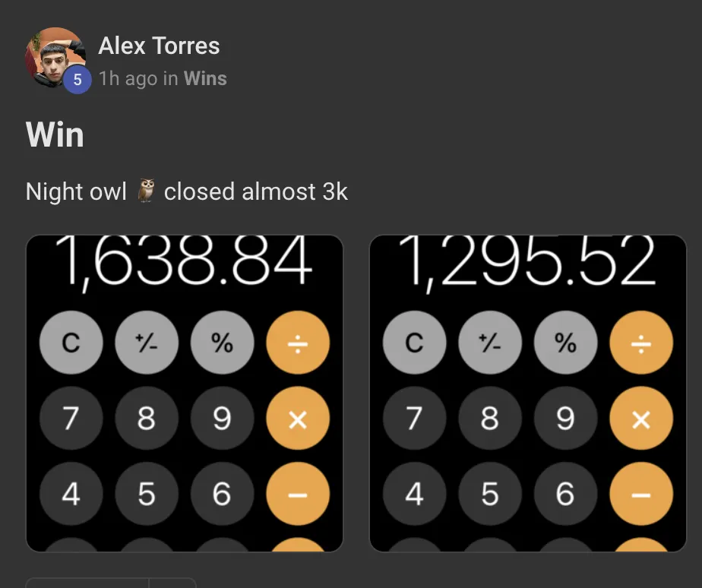Screen dimensions: 702x588
Task: Open the Wins category link
Action: point(205,78)
